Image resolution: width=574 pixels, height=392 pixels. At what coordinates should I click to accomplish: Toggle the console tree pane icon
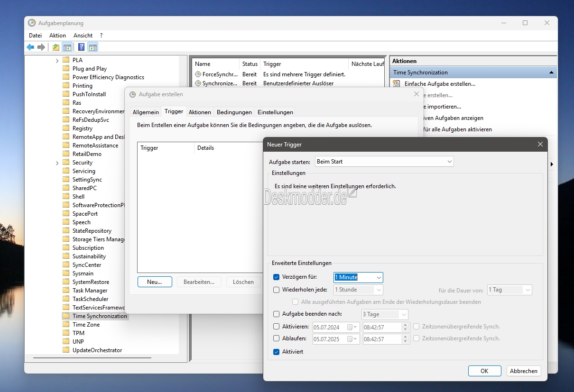tap(67, 47)
